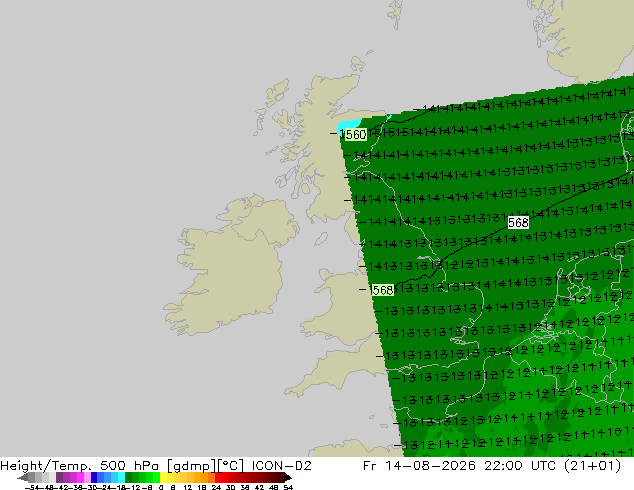
Task: Click the 560 contour label over Scotland
Action: pos(356,134)
